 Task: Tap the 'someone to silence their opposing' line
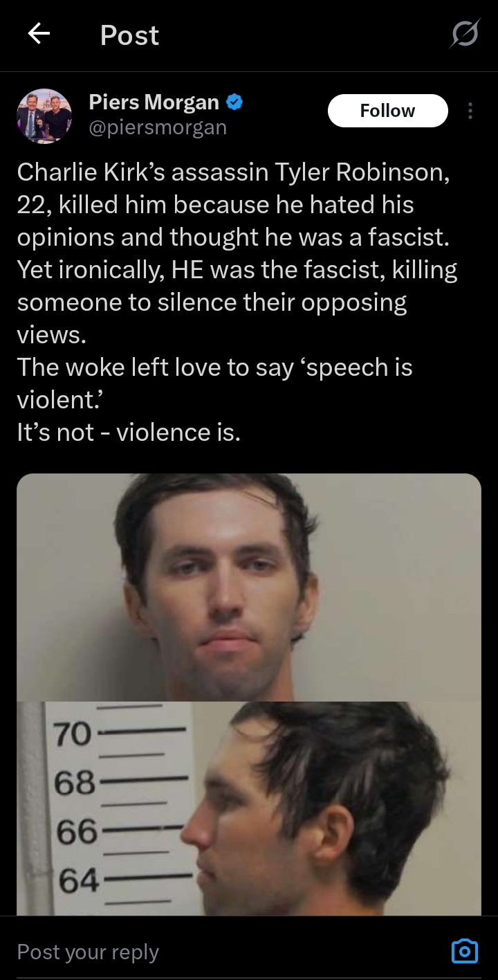[212, 302]
